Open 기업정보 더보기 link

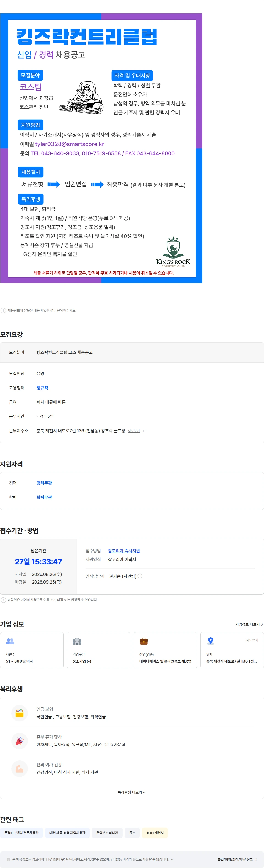coord(249,624)
